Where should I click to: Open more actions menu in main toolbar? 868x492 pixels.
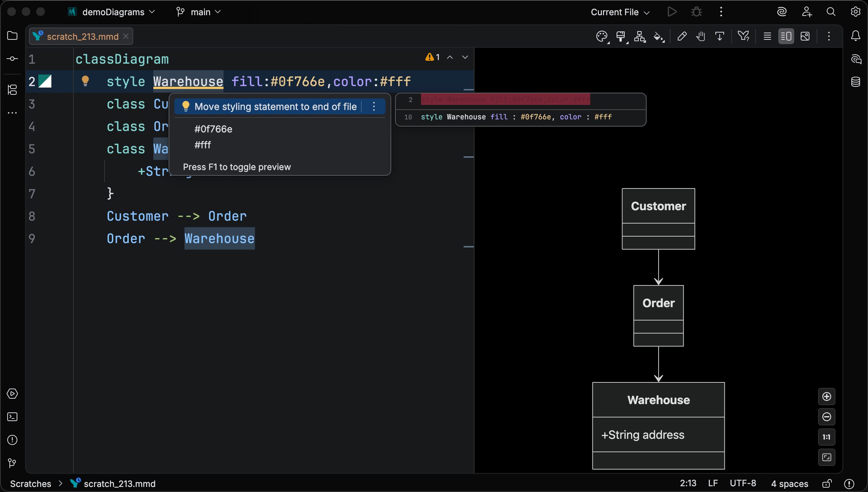click(x=721, y=12)
